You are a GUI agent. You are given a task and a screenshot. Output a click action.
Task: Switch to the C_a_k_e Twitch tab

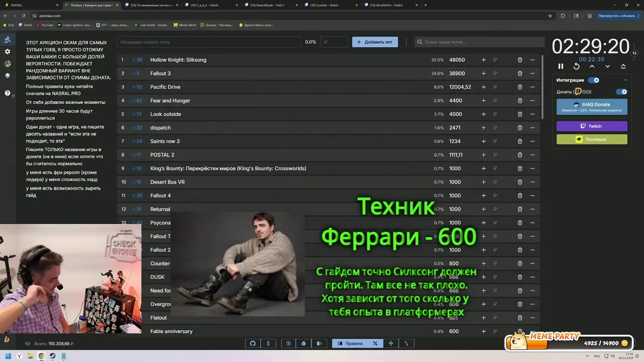point(211,5)
